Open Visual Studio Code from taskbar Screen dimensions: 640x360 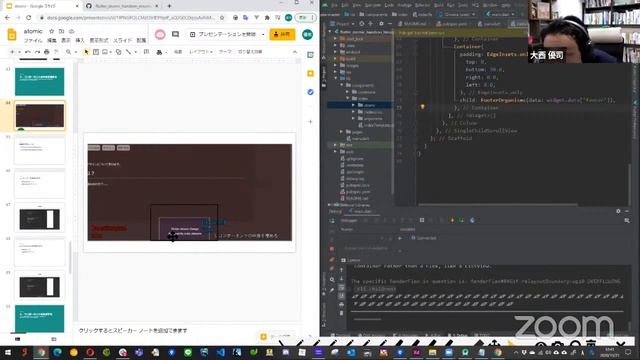click(220, 352)
